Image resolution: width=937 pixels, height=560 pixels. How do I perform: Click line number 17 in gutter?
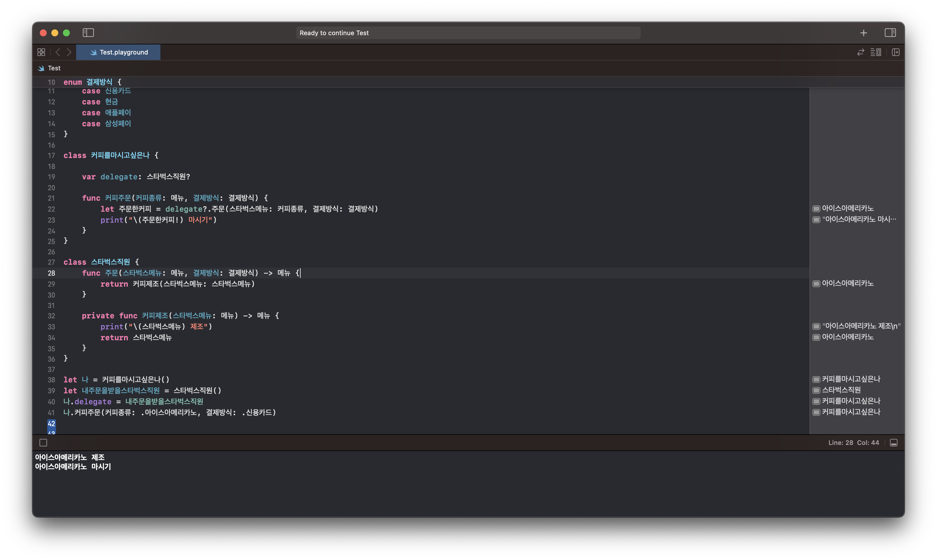click(51, 155)
